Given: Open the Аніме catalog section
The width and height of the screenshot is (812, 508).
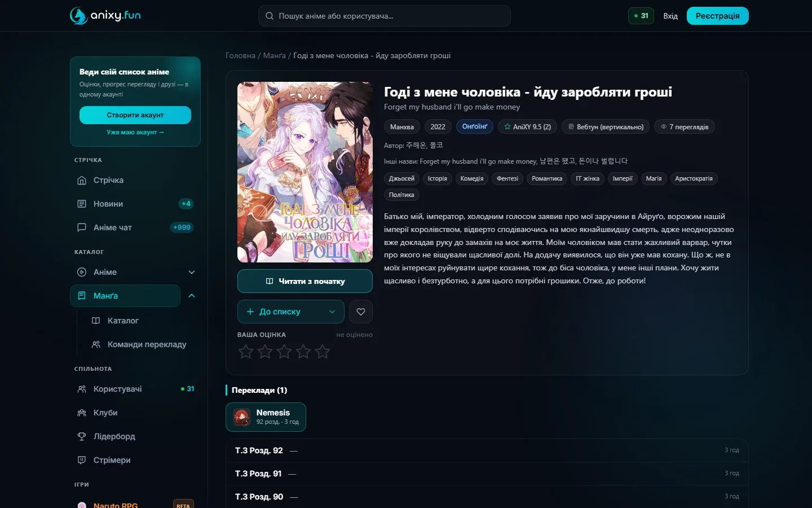Looking at the screenshot, I should click(125, 272).
